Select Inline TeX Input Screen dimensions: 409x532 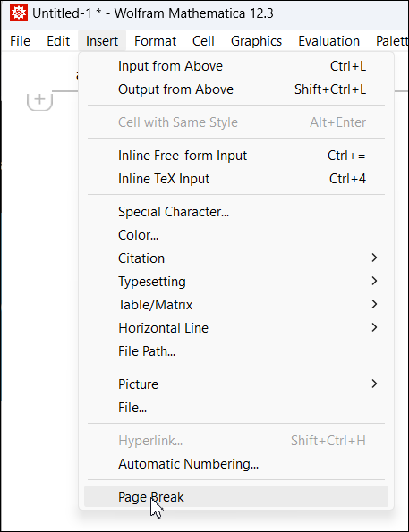[x=236, y=179]
